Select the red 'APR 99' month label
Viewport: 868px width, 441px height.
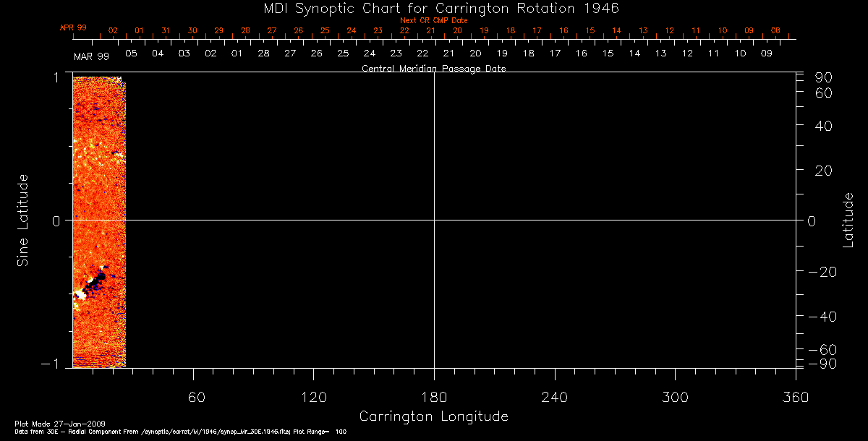[73, 27]
